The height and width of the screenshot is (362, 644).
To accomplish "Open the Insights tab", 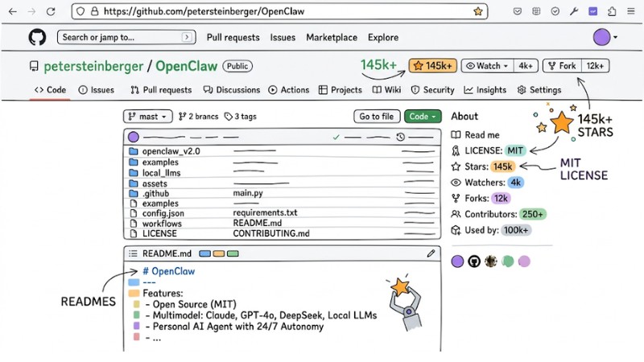I will [485, 90].
